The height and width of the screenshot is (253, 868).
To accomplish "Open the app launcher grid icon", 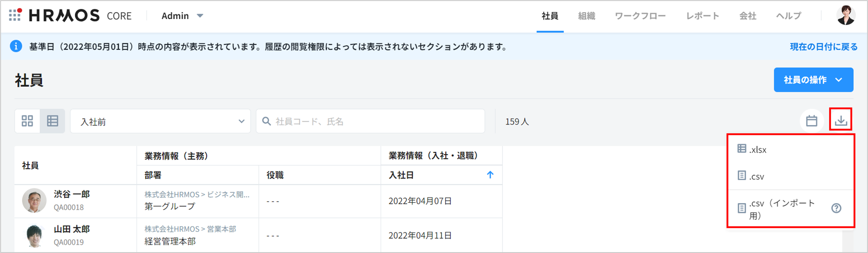I will (15, 15).
